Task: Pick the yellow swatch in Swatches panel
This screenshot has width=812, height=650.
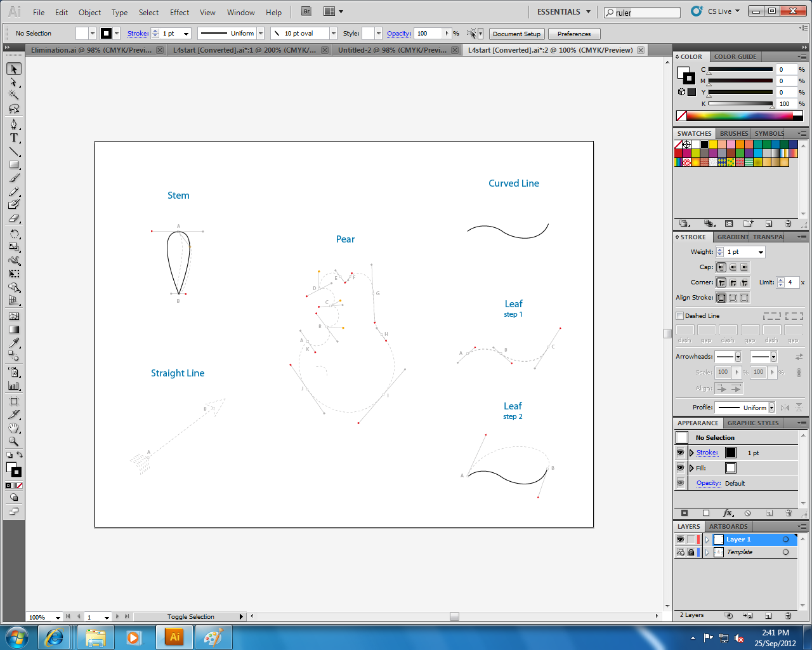Action: pyautogui.click(x=713, y=144)
